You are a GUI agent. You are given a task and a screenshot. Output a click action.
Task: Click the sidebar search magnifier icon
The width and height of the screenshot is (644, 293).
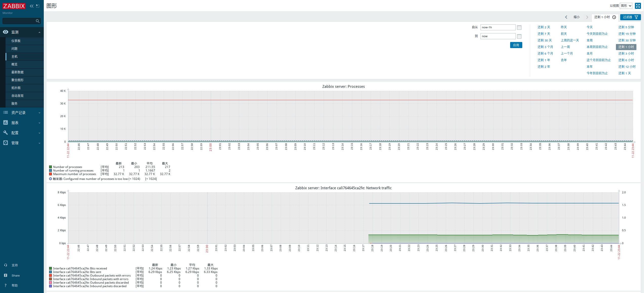38,21
